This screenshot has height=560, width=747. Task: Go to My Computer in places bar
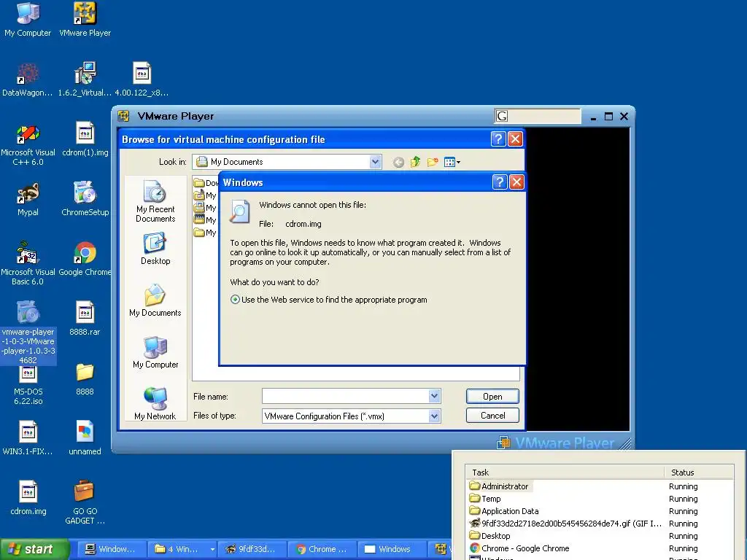155,352
